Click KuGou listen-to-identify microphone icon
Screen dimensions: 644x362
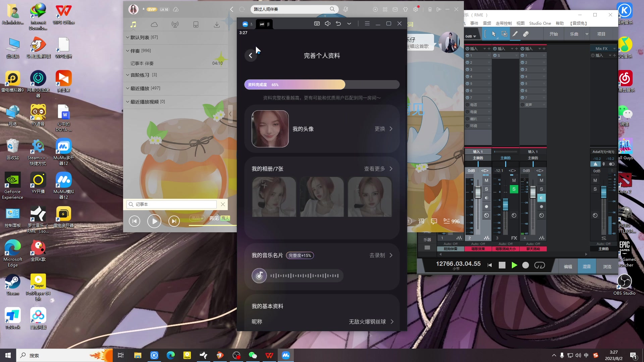point(346,9)
